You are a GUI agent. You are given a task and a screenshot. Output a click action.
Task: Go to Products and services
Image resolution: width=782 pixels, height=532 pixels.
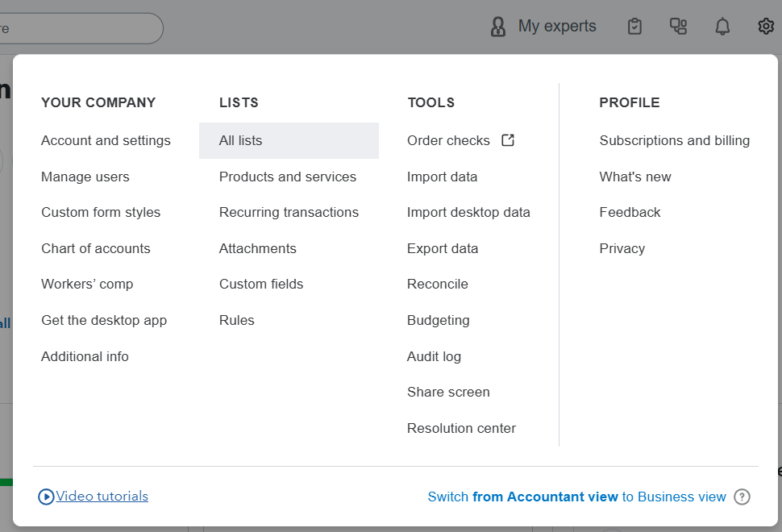tap(287, 177)
